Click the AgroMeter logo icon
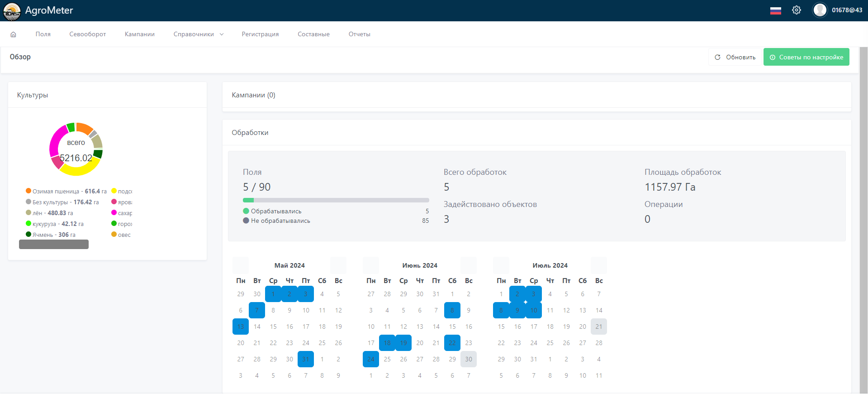This screenshot has width=868, height=394. point(12,11)
